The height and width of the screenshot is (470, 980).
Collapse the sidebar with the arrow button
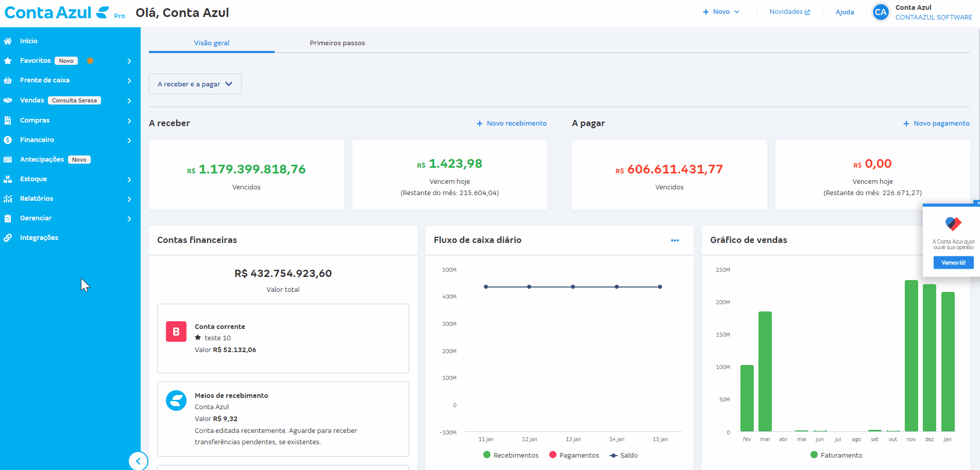(138, 461)
